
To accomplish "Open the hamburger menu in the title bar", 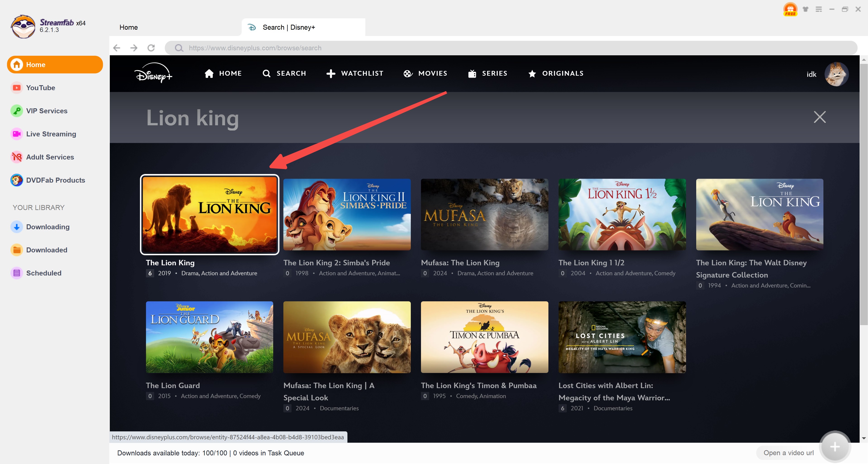I will [x=818, y=10].
